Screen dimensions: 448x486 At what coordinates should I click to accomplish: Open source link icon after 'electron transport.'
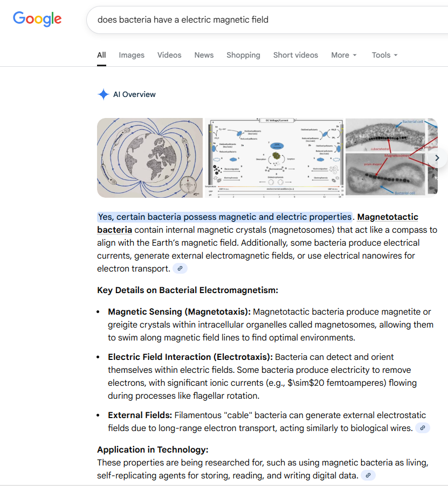[x=180, y=268]
